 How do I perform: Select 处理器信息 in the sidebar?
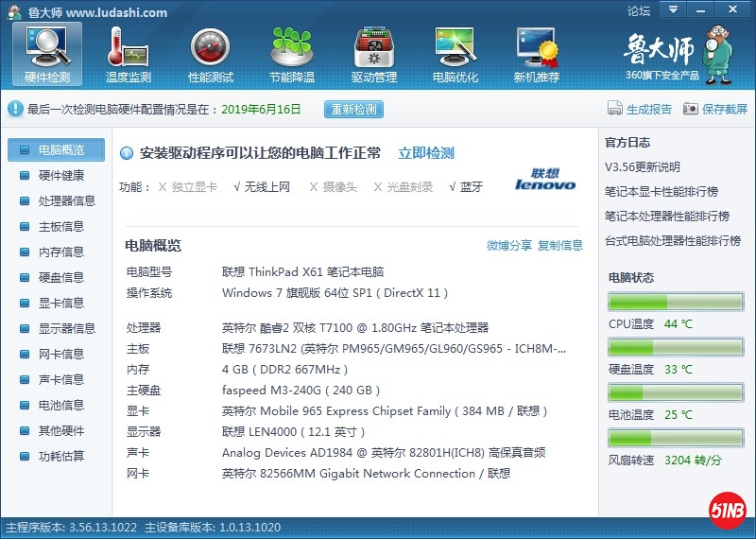(x=66, y=201)
